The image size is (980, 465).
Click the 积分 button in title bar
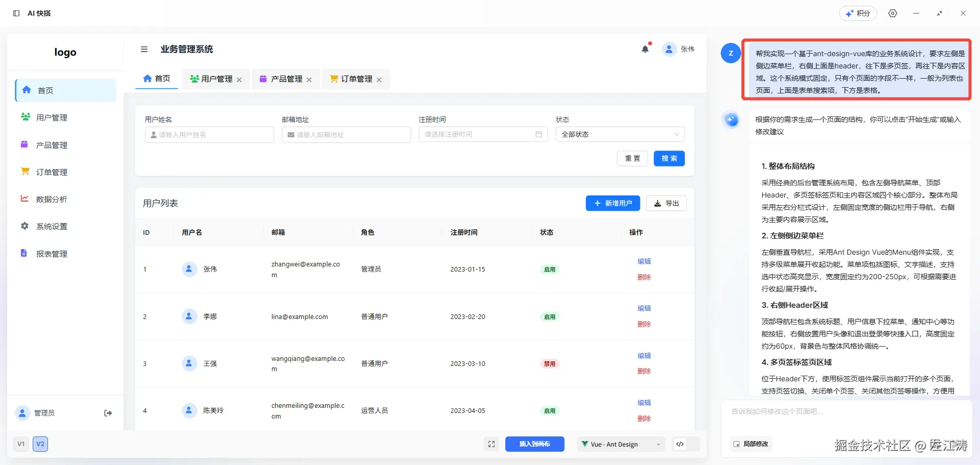tap(858, 13)
